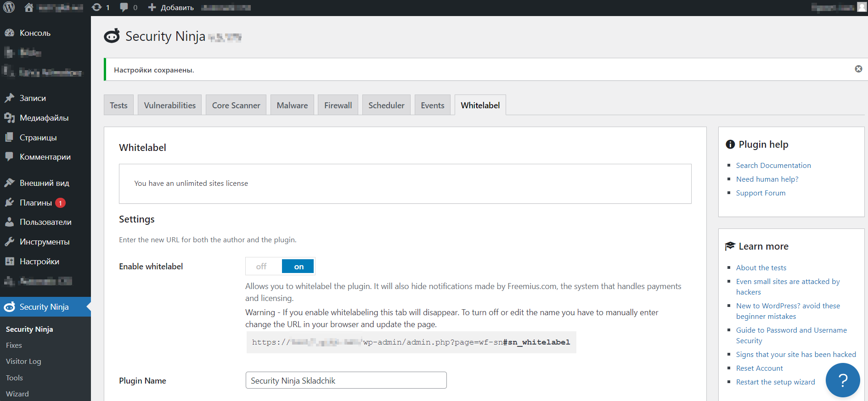Open site home icon in admin bar

click(28, 7)
